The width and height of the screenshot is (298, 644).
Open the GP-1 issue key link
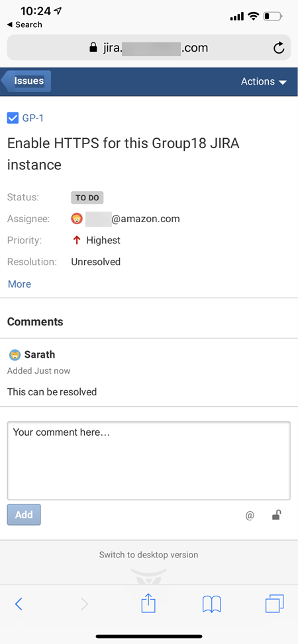[33, 118]
